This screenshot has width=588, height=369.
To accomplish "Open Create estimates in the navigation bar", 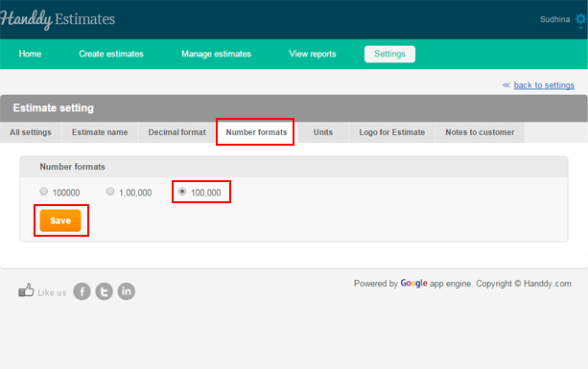I will pyautogui.click(x=111, y=54).
